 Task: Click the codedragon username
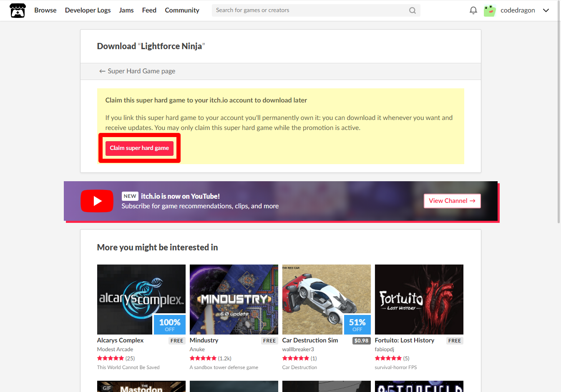pos(518,10)
